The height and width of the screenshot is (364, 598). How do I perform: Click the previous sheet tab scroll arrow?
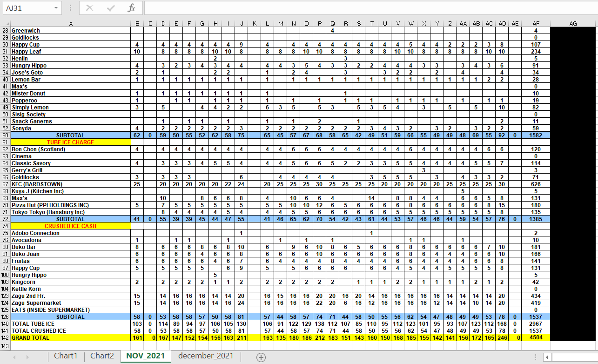[14, 357]
